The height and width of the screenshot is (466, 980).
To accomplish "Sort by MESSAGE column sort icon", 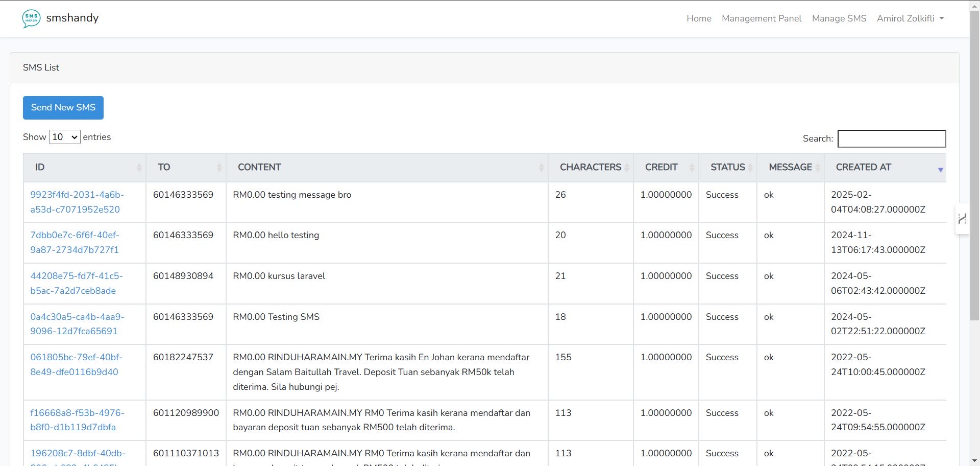I will [x=818, y=168].
